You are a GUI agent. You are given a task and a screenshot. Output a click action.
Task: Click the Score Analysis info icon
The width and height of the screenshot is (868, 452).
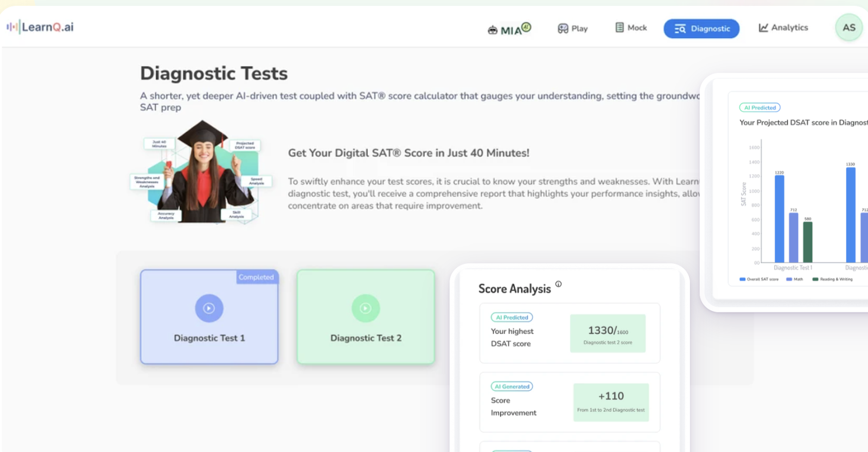pos(558,284)
